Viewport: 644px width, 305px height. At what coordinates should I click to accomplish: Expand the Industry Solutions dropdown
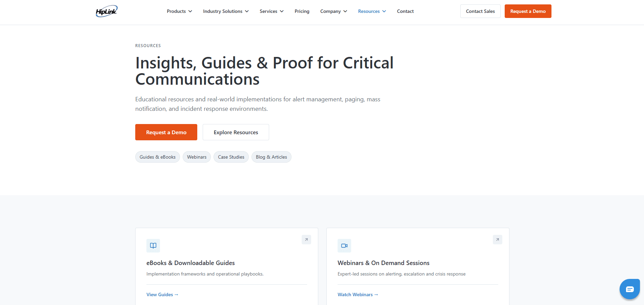coord(226,11)
